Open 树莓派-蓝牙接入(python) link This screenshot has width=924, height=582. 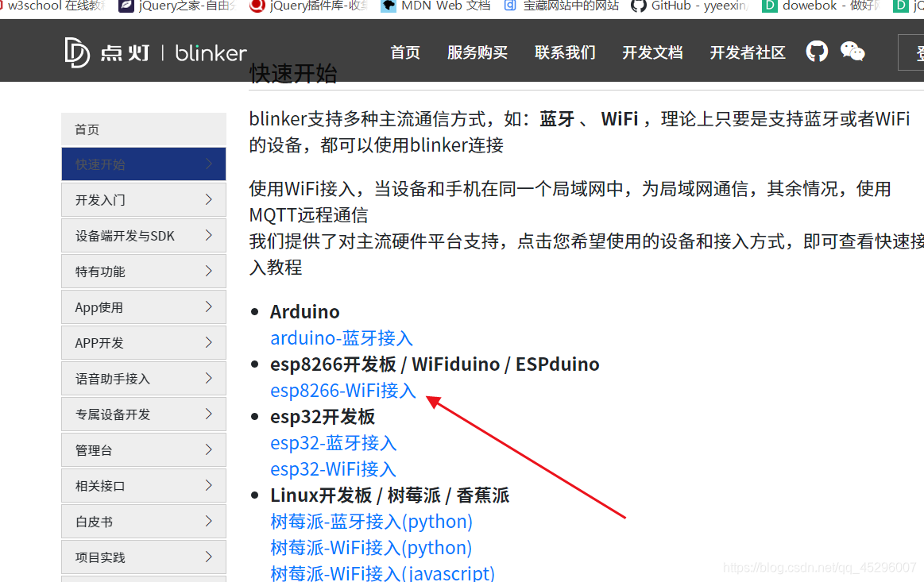(x=371, y=522)
